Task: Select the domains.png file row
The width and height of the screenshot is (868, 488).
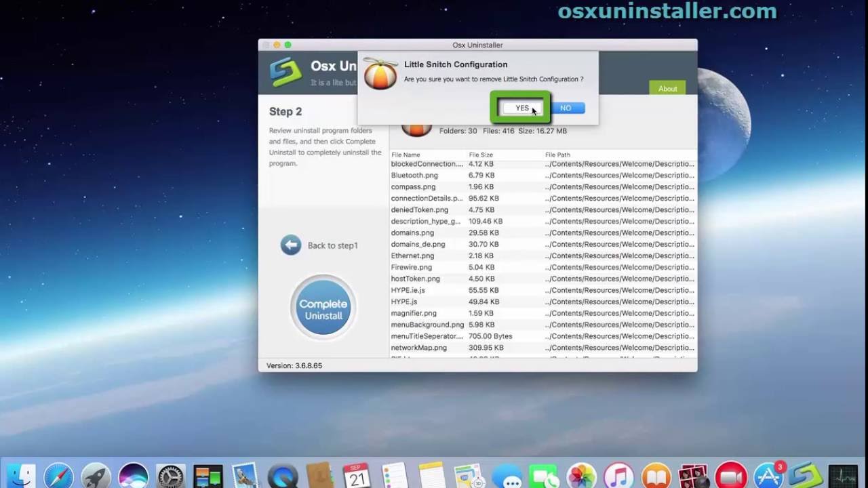Action: click(543, 233)
